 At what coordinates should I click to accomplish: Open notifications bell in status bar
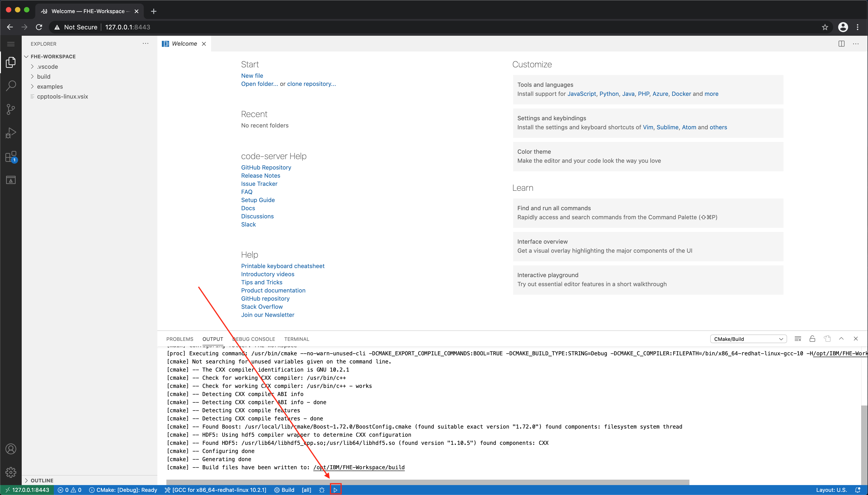pos(858,490)
